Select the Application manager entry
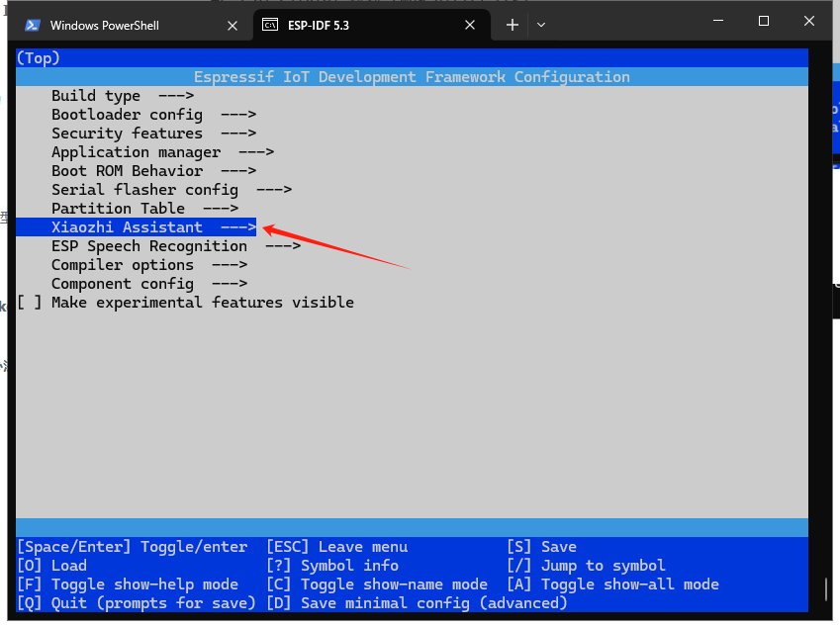 [136, 151]
